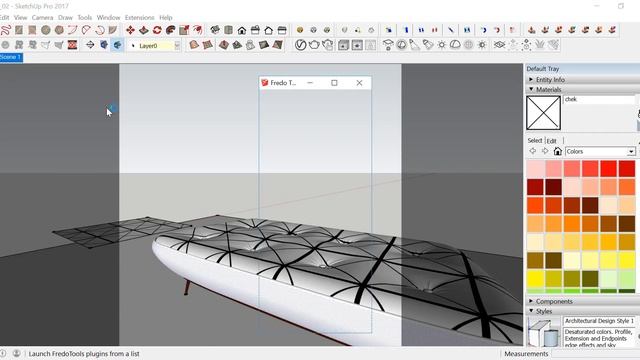The image size is (640, 360).
Task: Open the Layer0 layer dropdown
Action: click(177, 46)
